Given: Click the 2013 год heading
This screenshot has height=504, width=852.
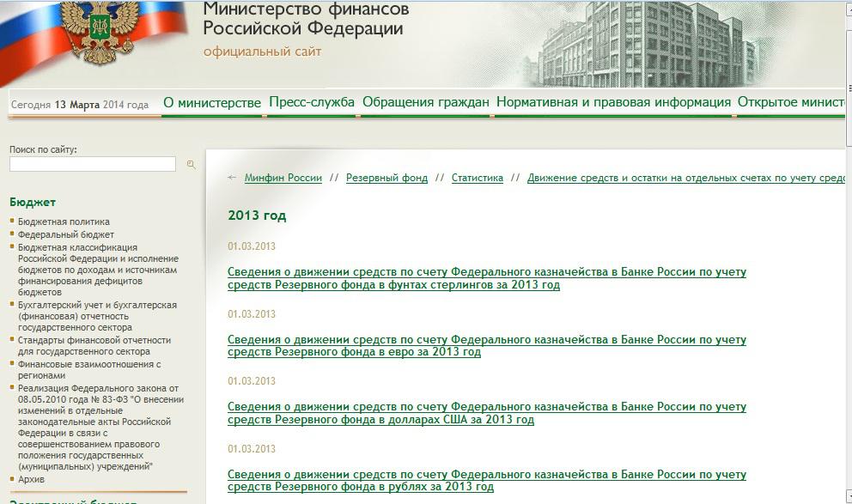Looking at the screenshot, I should [x=257, y=216].
